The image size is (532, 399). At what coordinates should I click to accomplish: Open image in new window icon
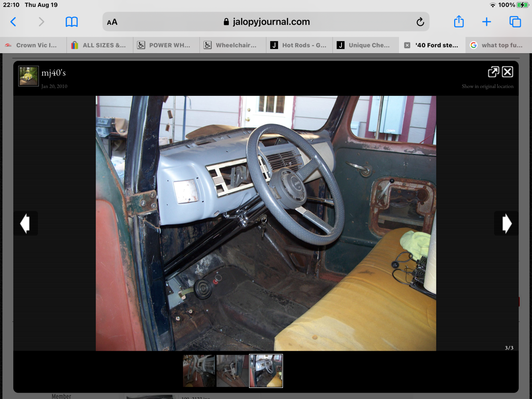tap(493, 72)
